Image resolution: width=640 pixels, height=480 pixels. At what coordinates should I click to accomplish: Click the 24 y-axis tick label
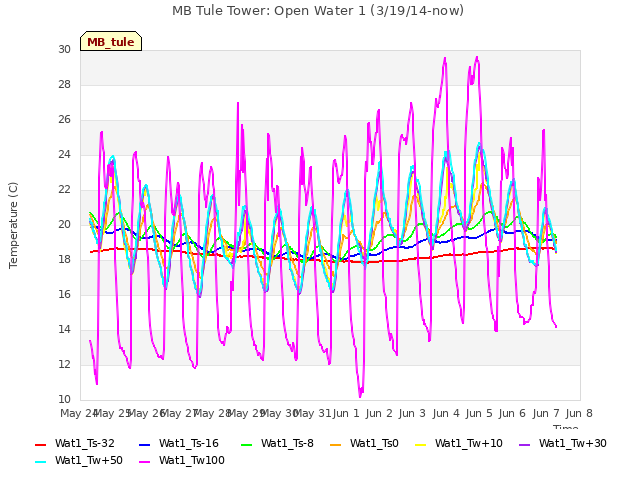coord(64,155)
